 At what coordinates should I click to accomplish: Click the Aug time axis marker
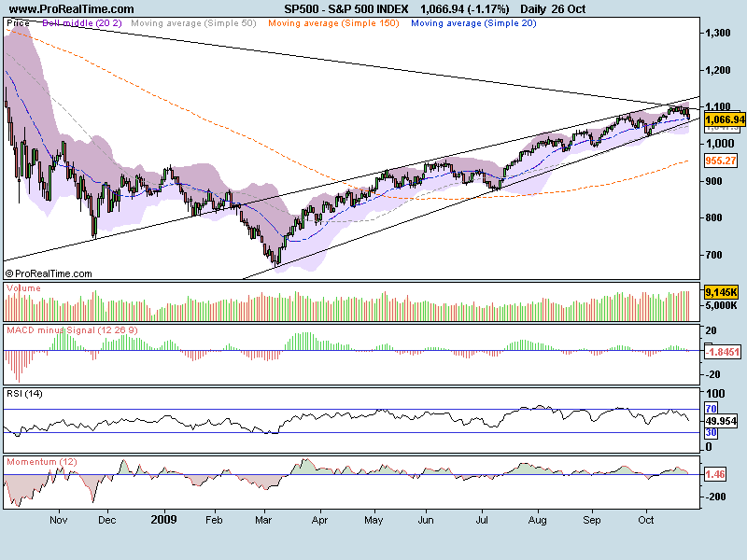[537, 520]
